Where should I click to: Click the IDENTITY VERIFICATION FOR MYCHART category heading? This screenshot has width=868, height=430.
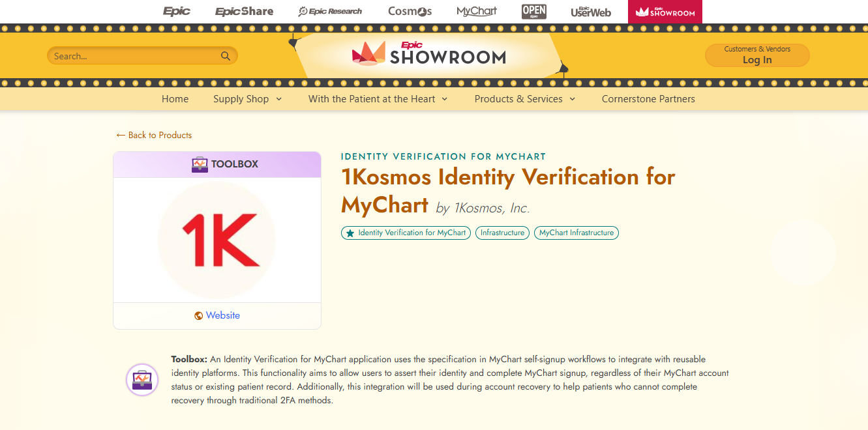pyautogui.click(x=443, y=156)
